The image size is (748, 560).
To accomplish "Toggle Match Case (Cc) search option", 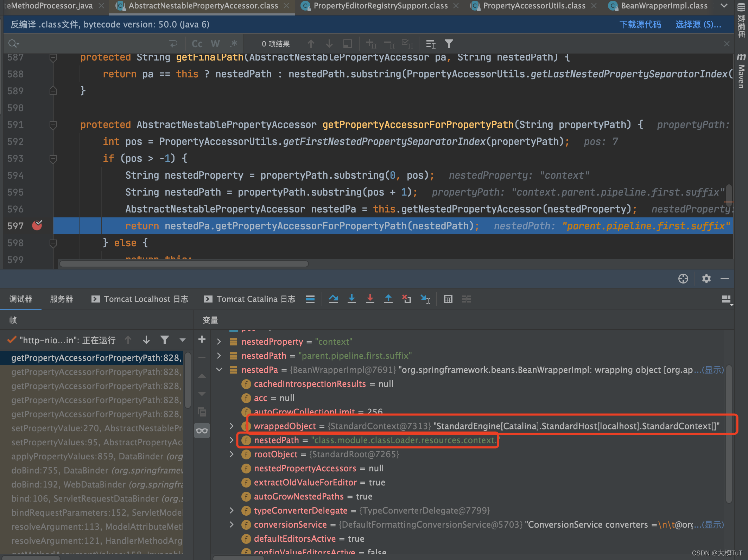I will 197,44.
